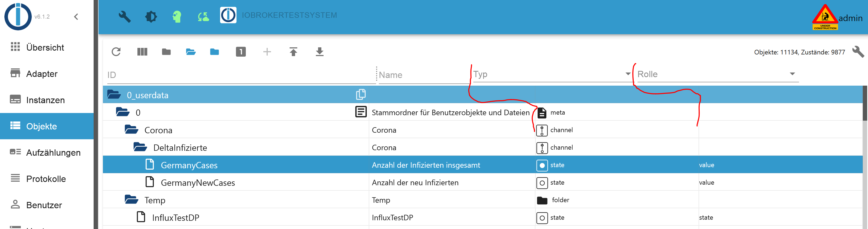Click the 'value' role in GermanyNewCases row

706,182
